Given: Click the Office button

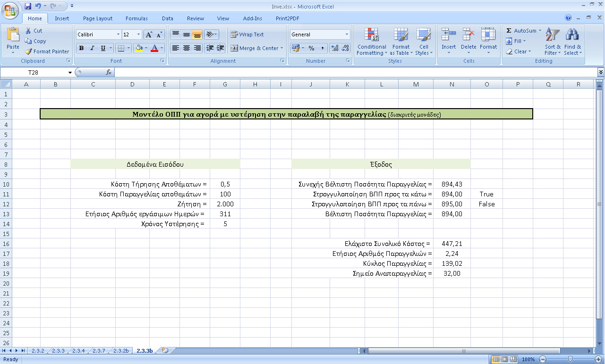Looking at the screenshot, I should point(10,9).
